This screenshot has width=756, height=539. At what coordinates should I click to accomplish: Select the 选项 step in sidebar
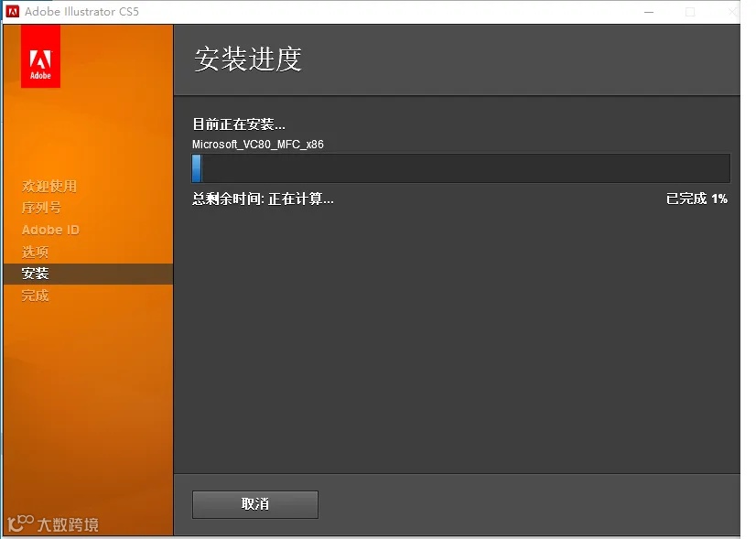coord(35,252)
